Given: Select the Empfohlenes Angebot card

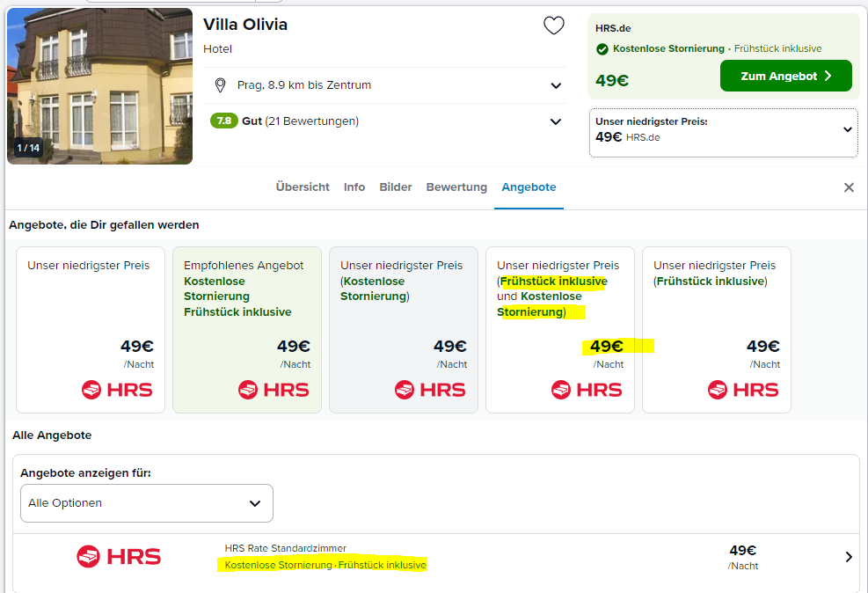Looking at the screenshot, I should tap(247, 329).
